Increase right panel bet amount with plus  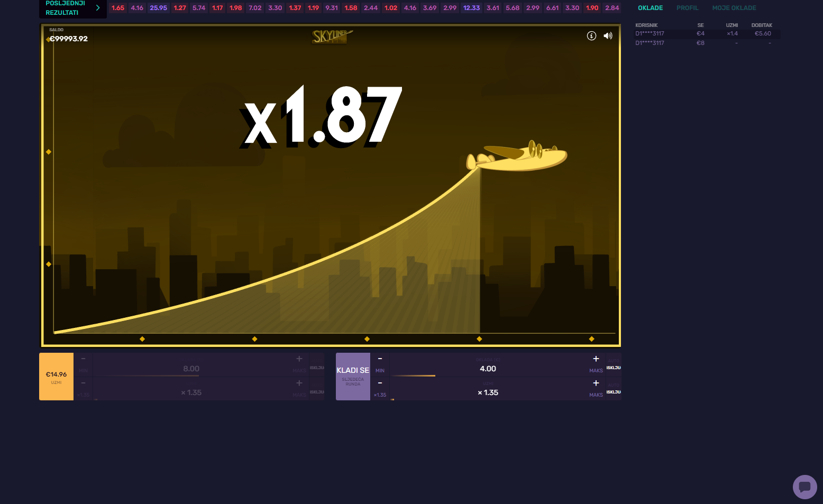[x=596, y=359]
